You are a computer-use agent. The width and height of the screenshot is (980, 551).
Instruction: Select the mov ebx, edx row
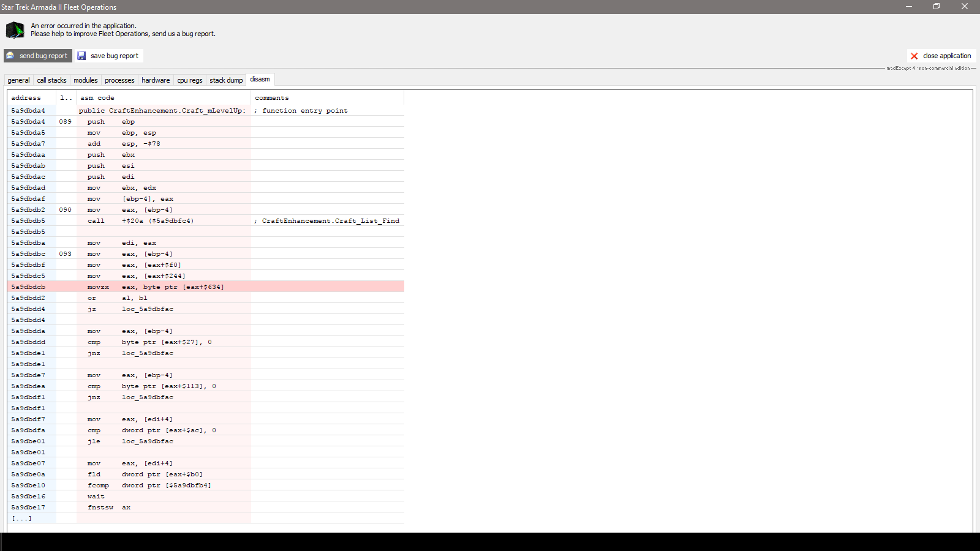tap(206, 188)
